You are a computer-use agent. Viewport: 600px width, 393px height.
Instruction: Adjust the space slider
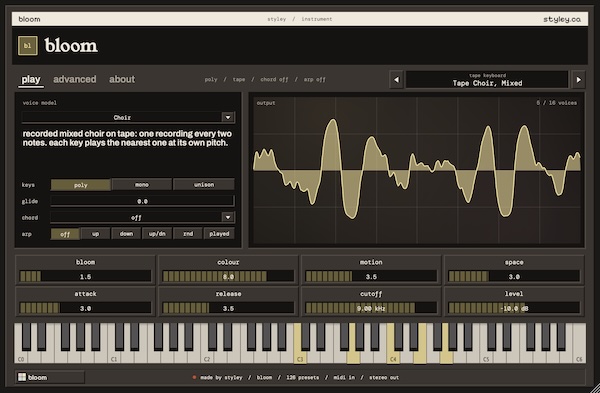tap(514, 276)
